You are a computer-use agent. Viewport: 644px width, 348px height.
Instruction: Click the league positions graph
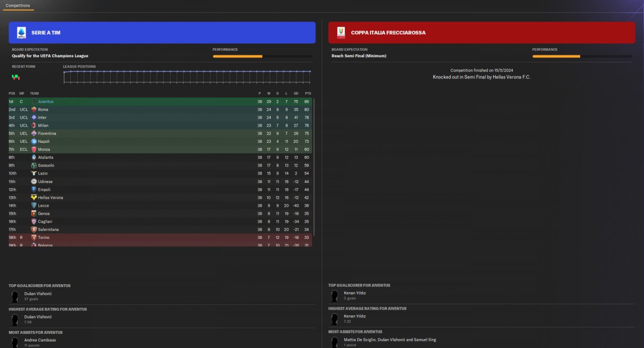[x=187, y=76]
